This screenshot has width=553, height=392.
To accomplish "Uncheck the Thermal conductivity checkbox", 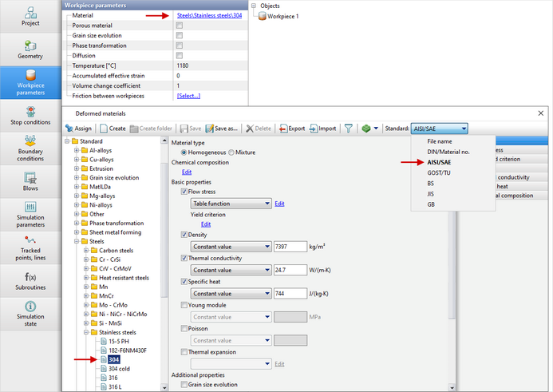I will click(184, 258).
